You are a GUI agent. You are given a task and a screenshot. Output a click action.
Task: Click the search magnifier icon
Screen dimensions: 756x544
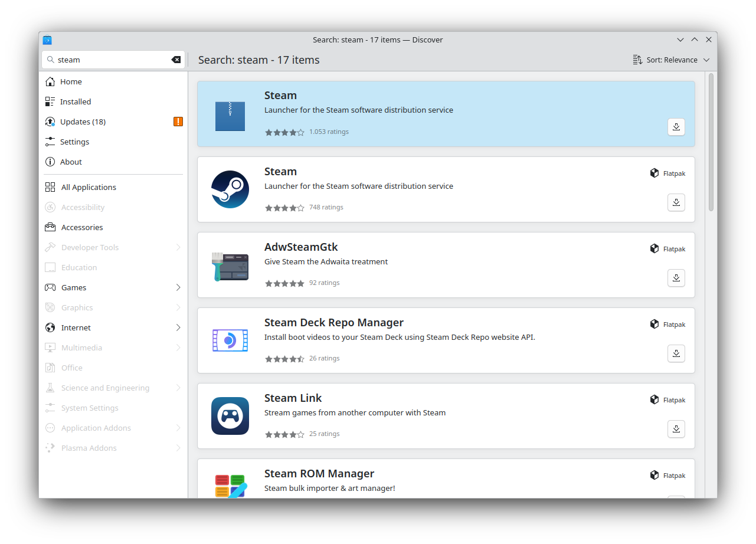tap(51, 60)
